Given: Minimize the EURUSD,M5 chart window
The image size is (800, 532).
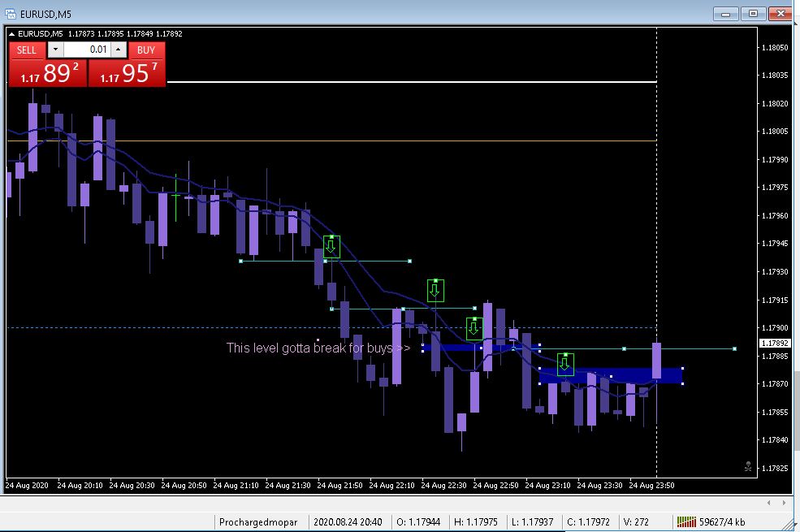Looking at the screenshot, I should point(725,14).
